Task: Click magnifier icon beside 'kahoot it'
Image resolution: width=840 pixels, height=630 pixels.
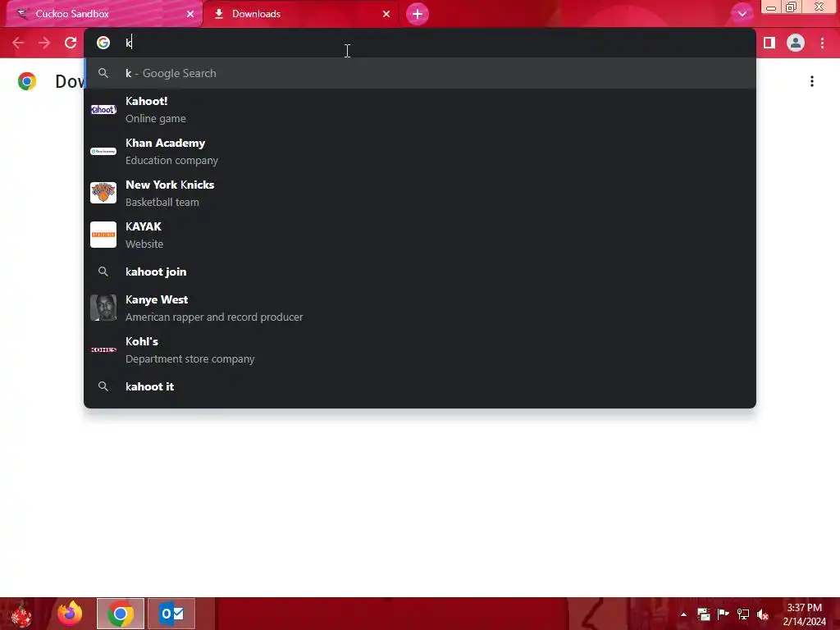Action: (x=103, y=386)
